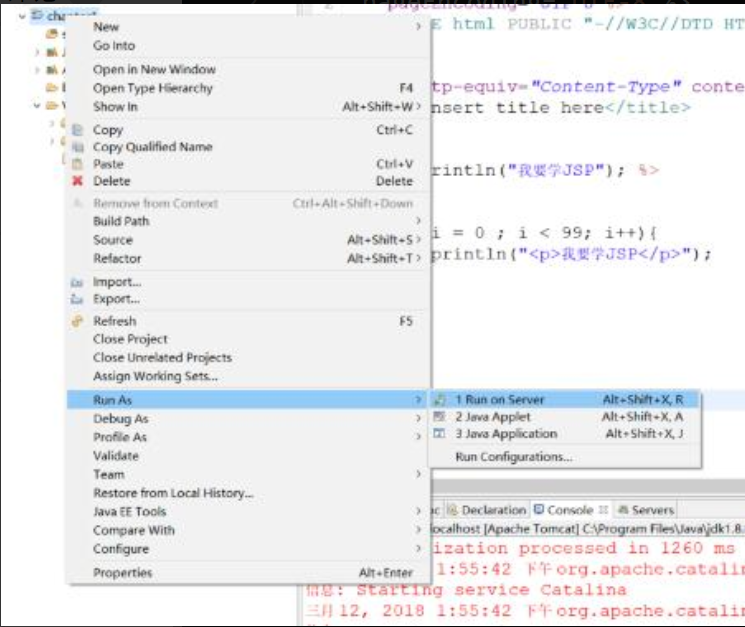Screen dimensions: 745x627
Task: Click the New submenu arrow
Action: pyautogui.click(x=418, y=27)
